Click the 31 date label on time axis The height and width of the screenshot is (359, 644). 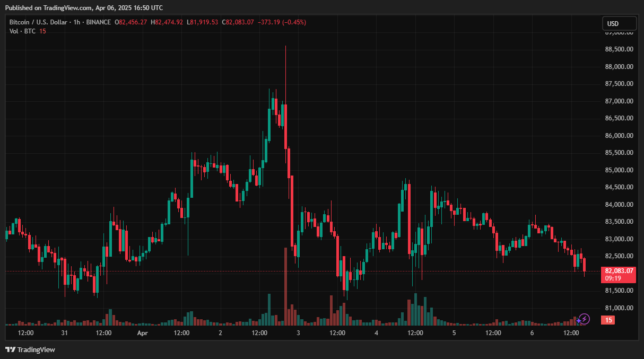[x=64, y=333]
